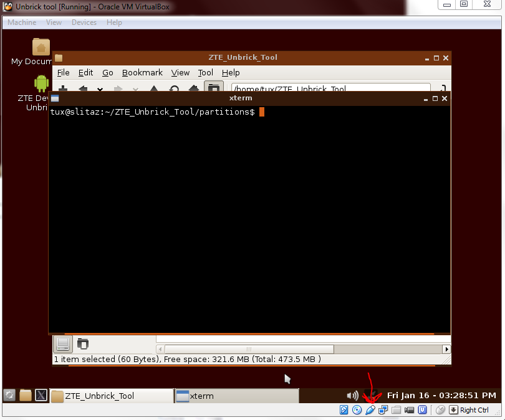Click the xterm window menu icon in title bar

pos(55,98)
